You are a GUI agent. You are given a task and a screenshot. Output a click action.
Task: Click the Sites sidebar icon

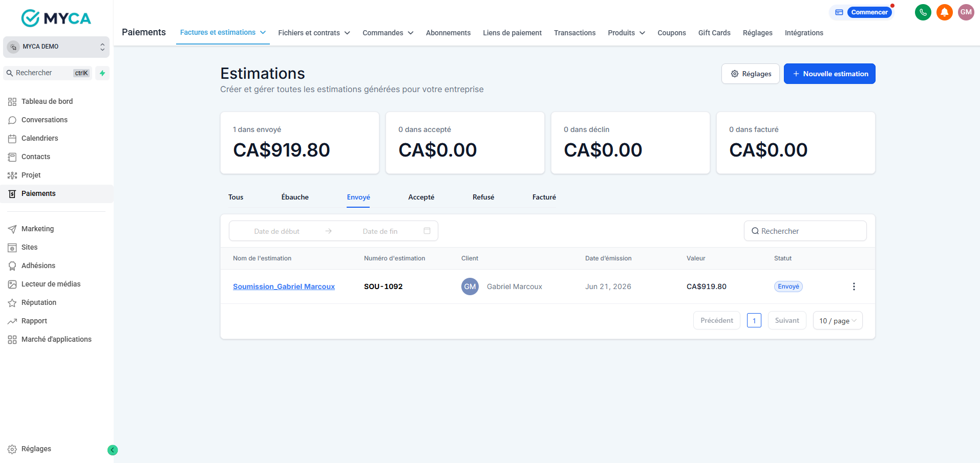pos(12,248)
